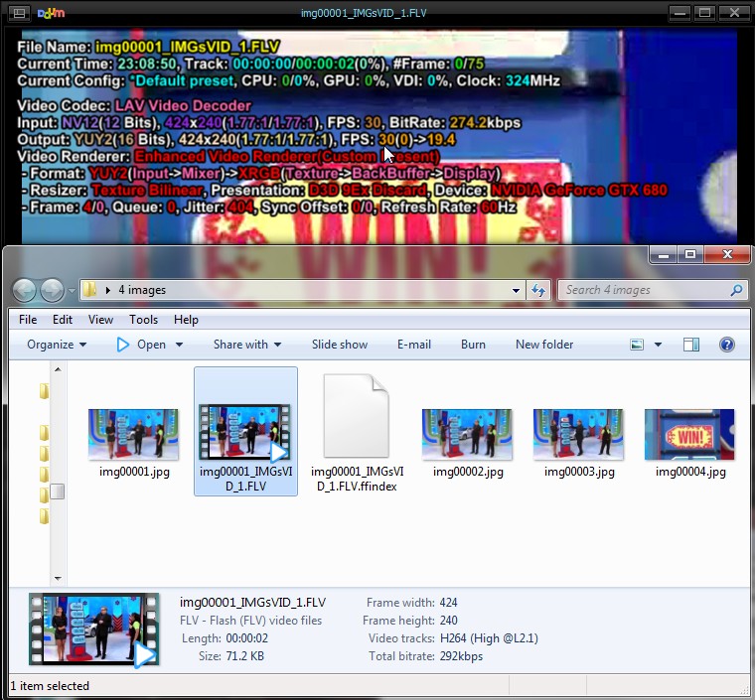Open the Organize dropdown

57,345
